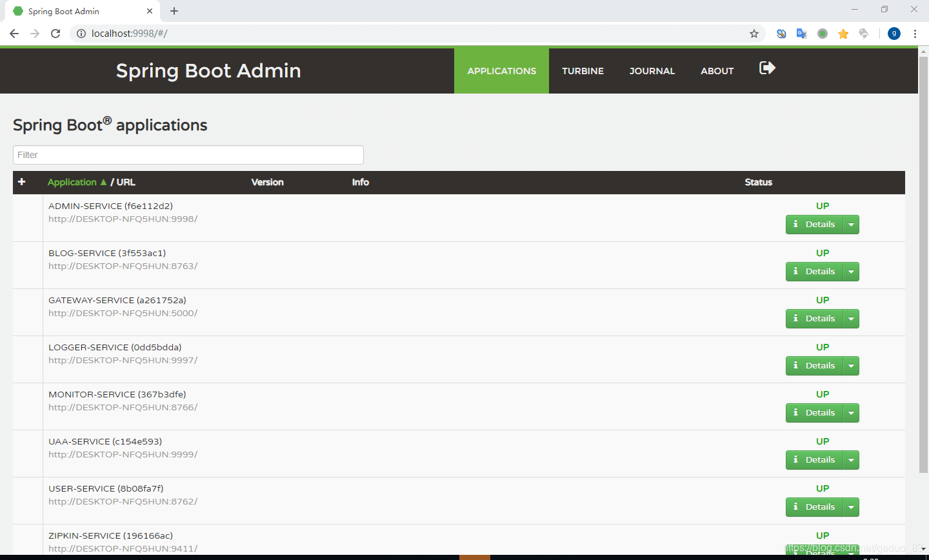
Task: Click the gray circle extension icon
Action: tap(823, 34)
